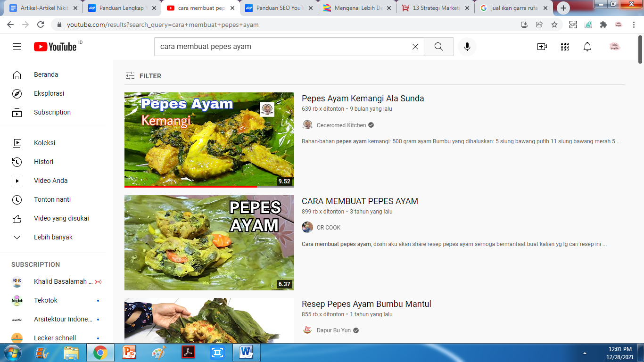Click the magnifier search button
The height and width of the screenshot is (362, 644).
439,47
